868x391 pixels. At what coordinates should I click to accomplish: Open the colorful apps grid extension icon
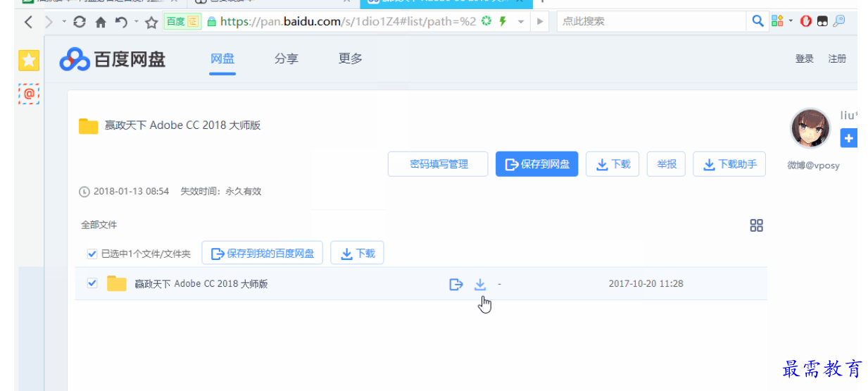[x=778, y=21]
